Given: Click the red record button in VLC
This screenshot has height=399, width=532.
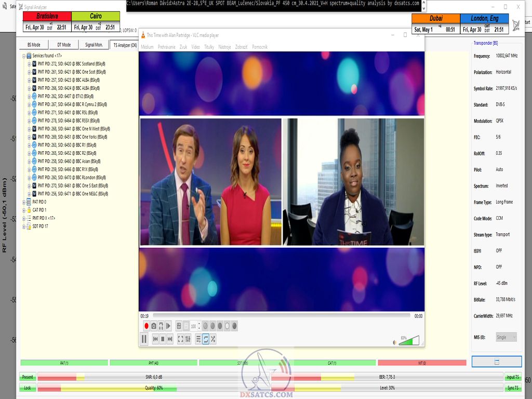Looking at the screenshot, I should 147,326.
